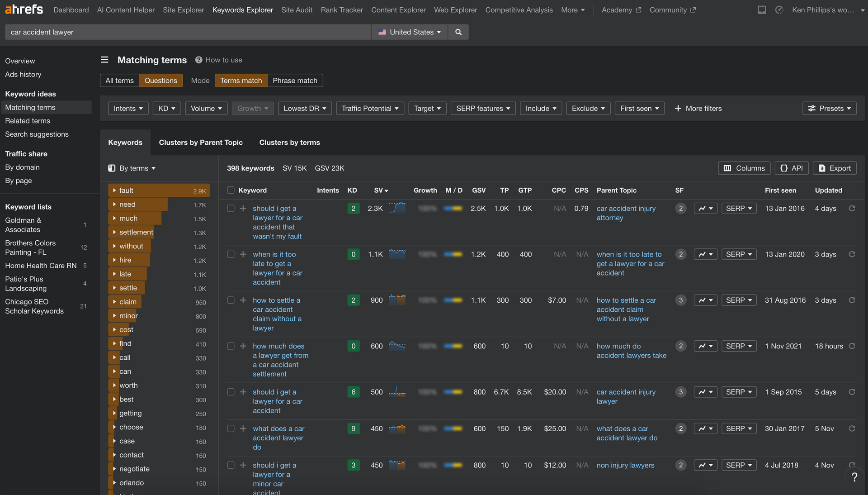Click the search magnifier button
Viewport: 868px width, 495px height.
click(458, 32)
